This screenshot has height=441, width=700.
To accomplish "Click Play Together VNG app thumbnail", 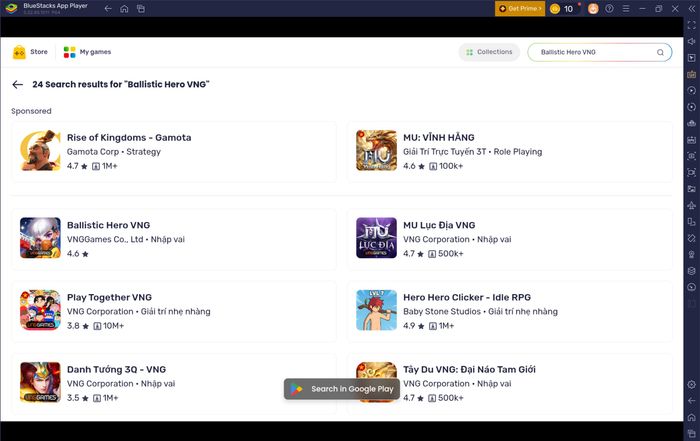I will [40, 310].
